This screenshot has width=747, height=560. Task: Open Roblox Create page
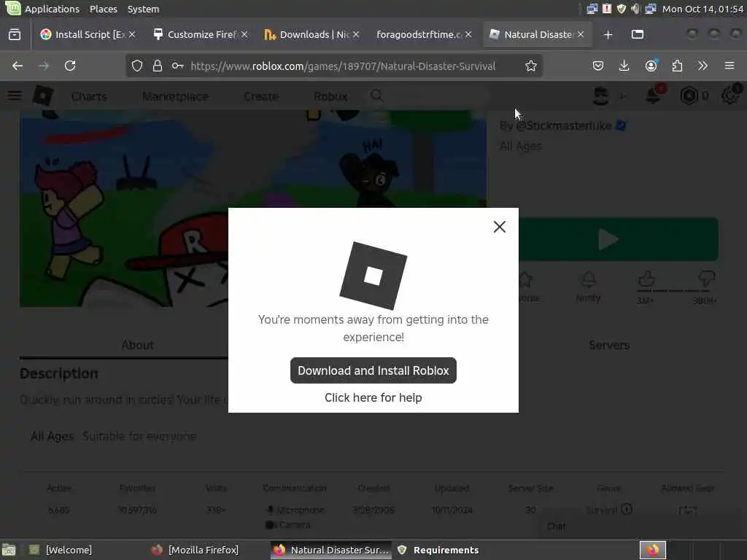(x=261, y=97)
